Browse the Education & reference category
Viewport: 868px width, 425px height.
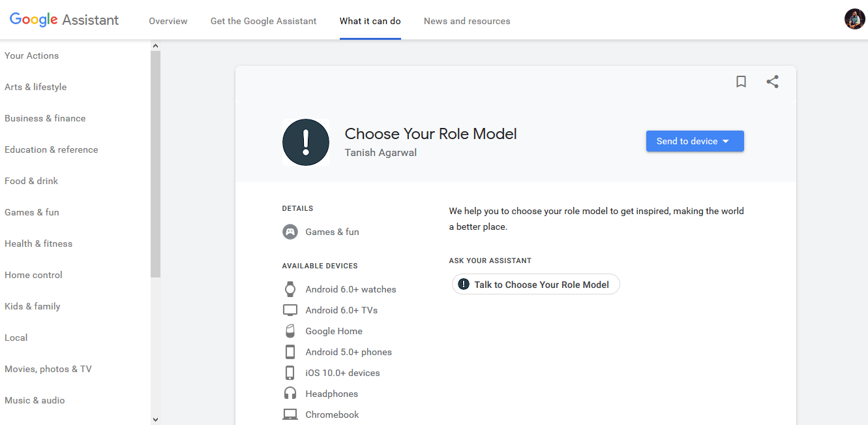click(x=52, y=150)
